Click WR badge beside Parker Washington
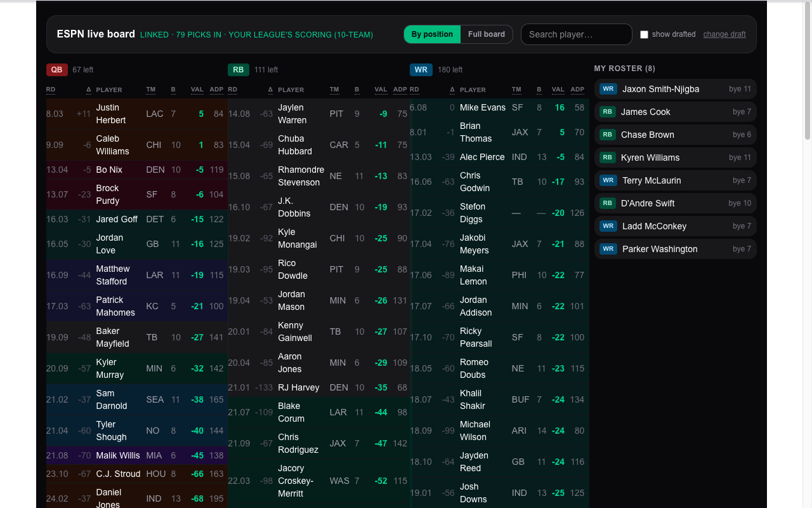The width and height of the screenshot is (812, 508). (x=608, y=249)
